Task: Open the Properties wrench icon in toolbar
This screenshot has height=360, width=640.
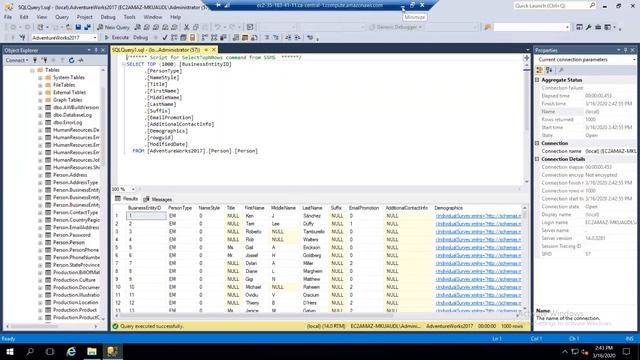Action: coord(589,27)
